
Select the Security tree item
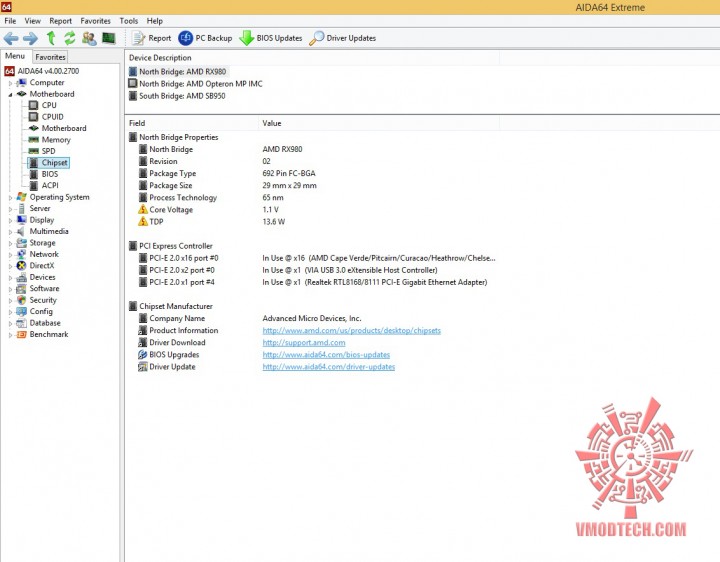(43, 300)
